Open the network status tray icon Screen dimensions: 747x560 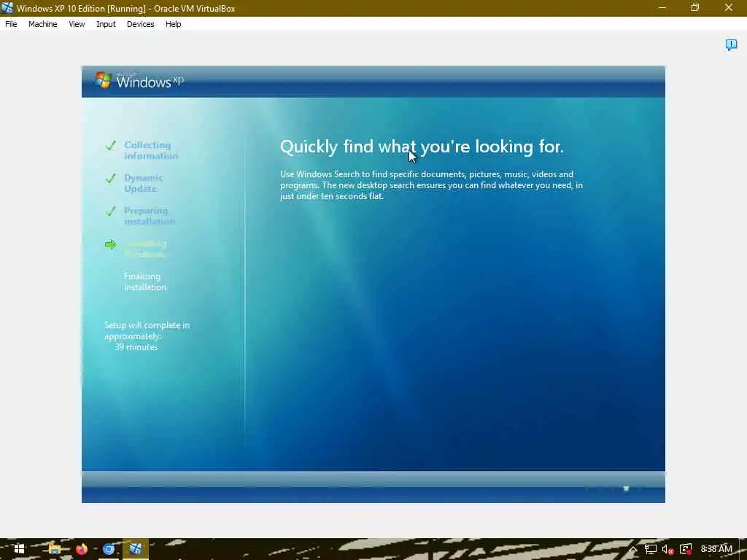coord(650,549)
